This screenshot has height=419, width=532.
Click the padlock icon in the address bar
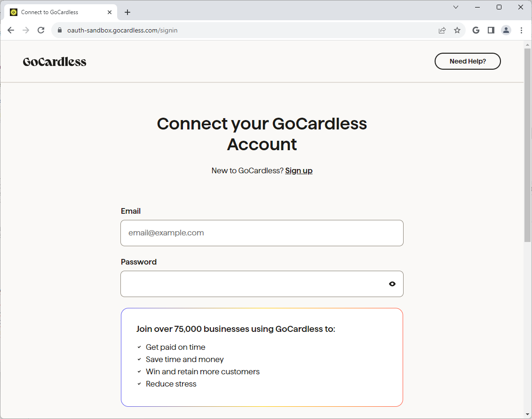(59, 30)
